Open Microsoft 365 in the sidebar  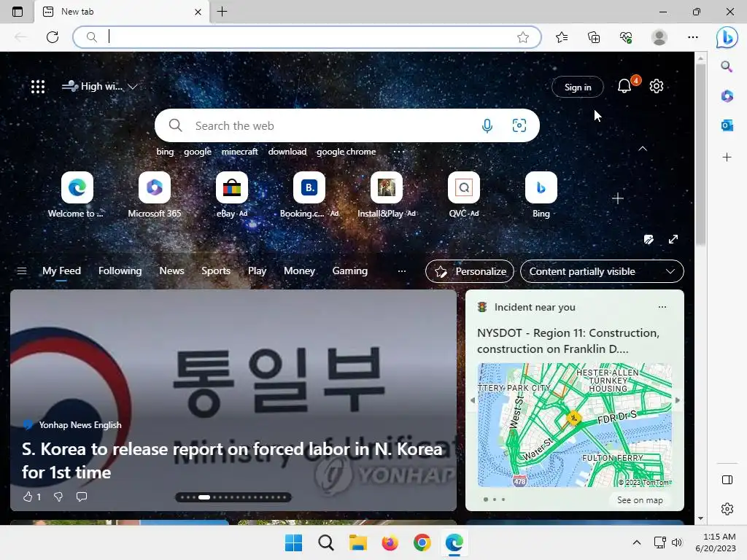(x=727, y=96)
